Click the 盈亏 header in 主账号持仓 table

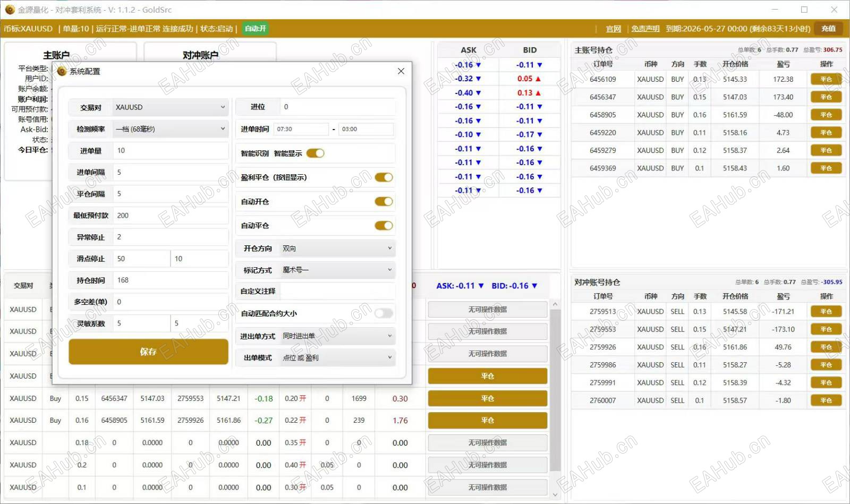[x=783, y=64]
